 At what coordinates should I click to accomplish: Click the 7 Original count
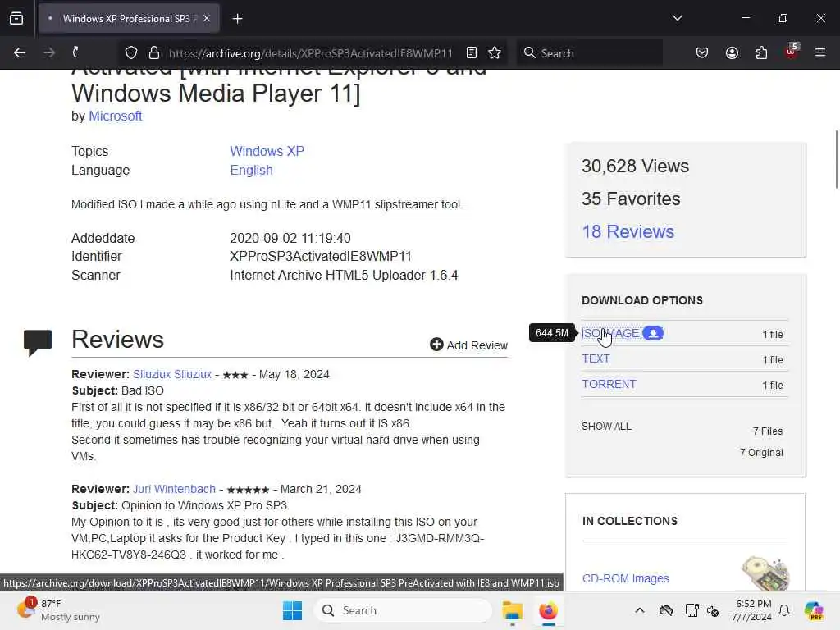761,453
